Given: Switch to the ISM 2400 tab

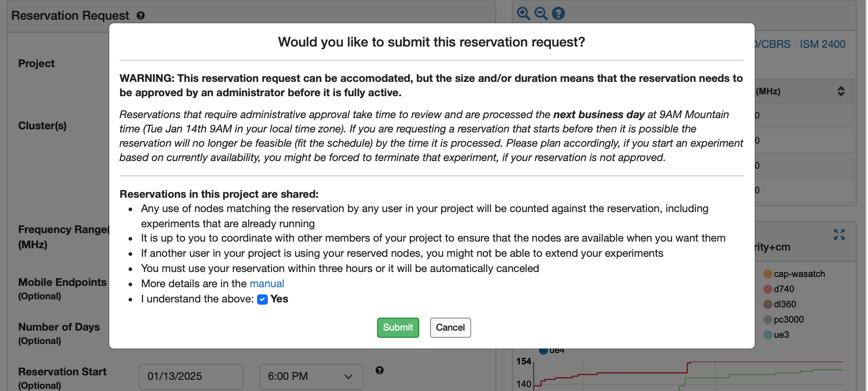Looking at the screenshot, I should coord(822,44).
